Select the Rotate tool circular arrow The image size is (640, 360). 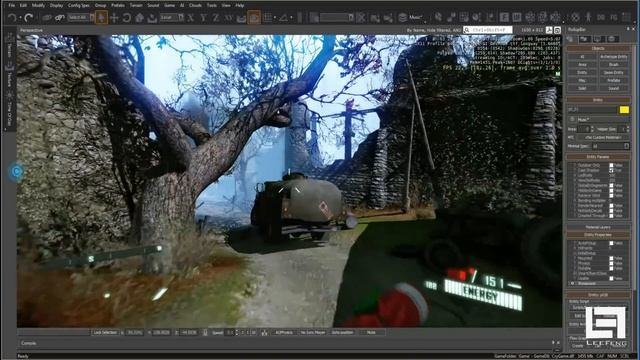[127, 18]
